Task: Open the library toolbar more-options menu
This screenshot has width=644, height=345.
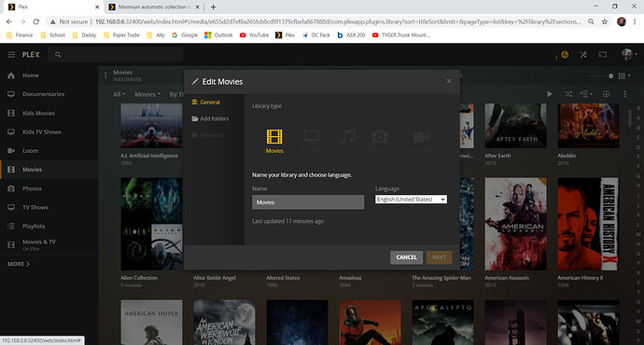Action: pyautogui.click(x=625, y=94)
